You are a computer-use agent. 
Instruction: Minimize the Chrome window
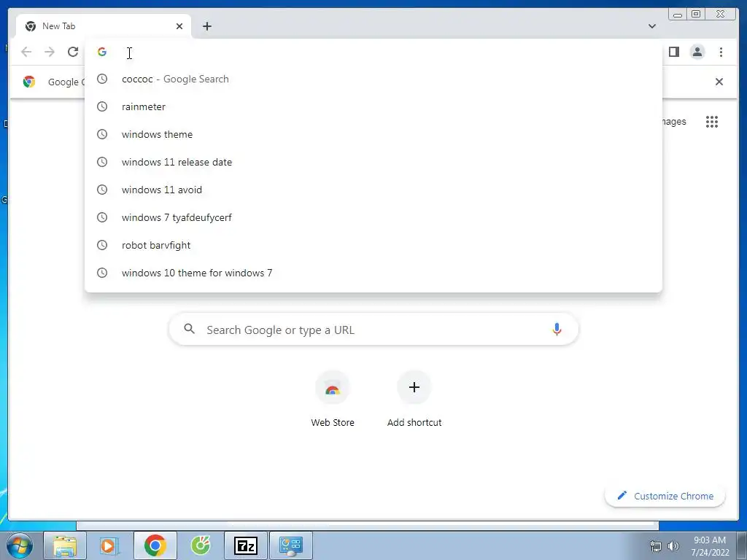tap(678, 14)
